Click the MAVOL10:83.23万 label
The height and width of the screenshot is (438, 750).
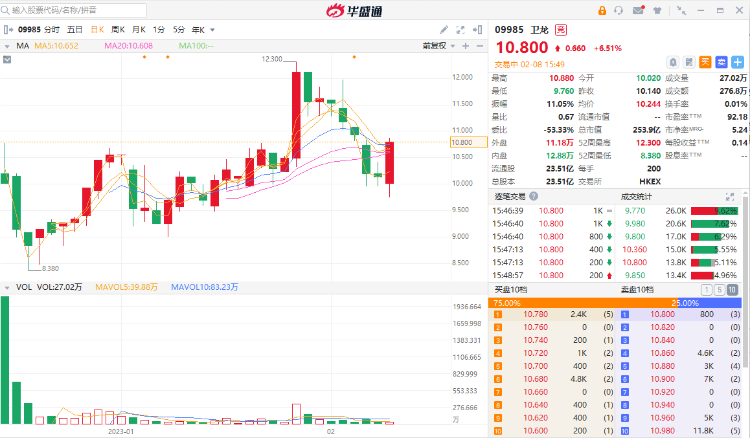pyautogui.click(x=205, y=287)
